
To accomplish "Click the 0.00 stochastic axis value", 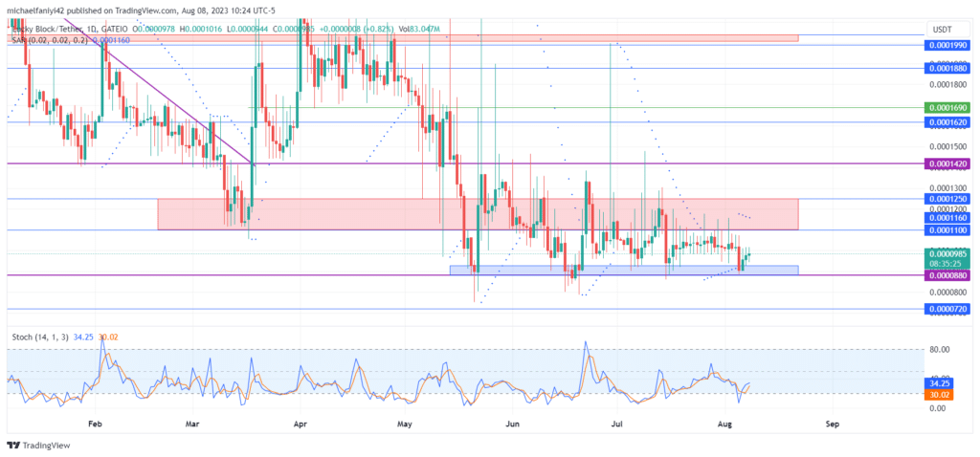I will tap(937, 407).
